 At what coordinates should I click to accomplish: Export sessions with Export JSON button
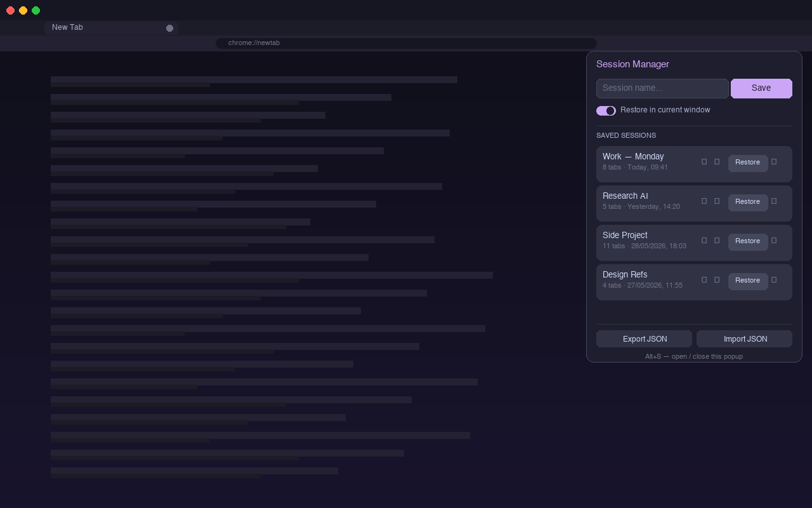point(644,339)
